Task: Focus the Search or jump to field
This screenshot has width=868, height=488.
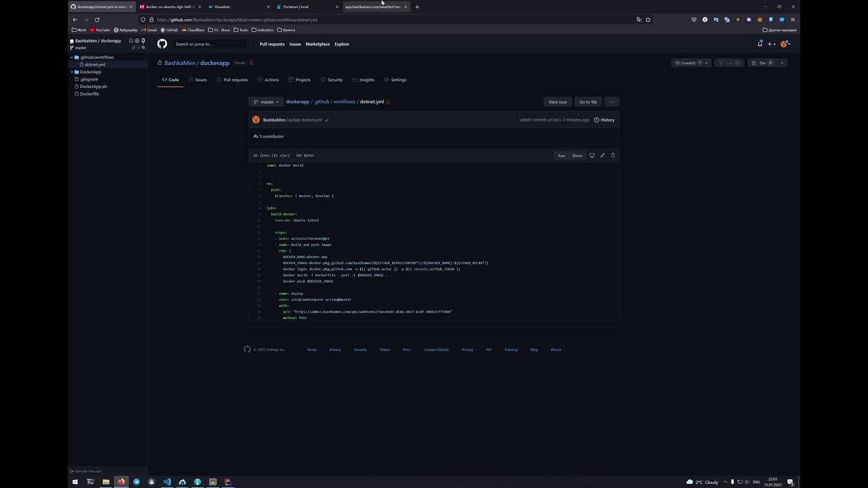Action: pyautogui.click(x=214, y=44)
